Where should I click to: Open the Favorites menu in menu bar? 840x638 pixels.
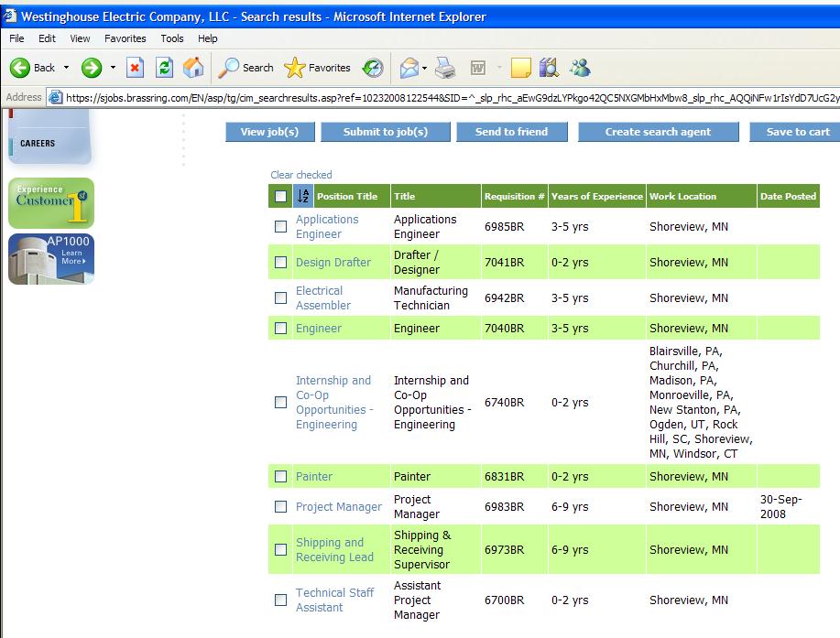125,38
